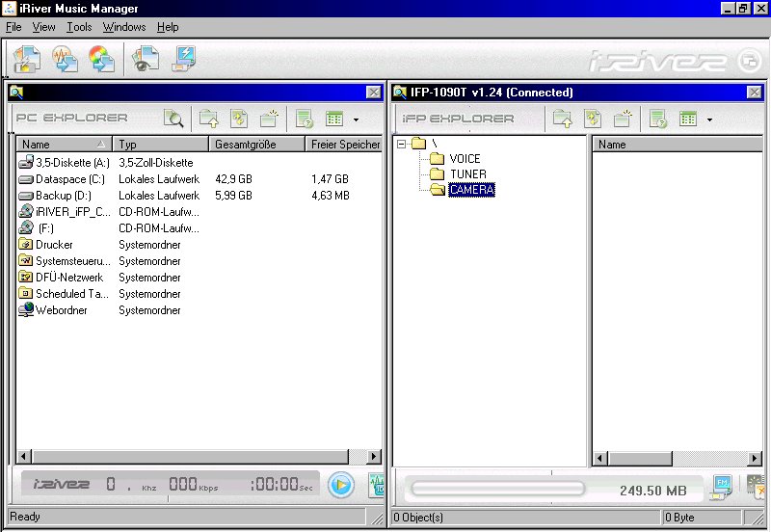Select the Drucker system folder
The image size is (771, 532).
coord(45,245)
